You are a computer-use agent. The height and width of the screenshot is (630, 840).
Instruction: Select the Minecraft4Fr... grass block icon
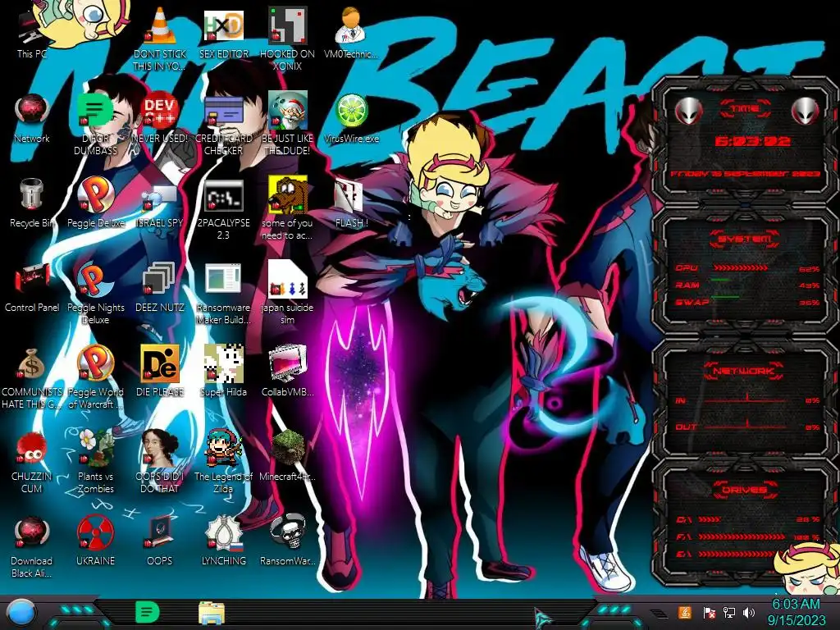tap(288, 455)
